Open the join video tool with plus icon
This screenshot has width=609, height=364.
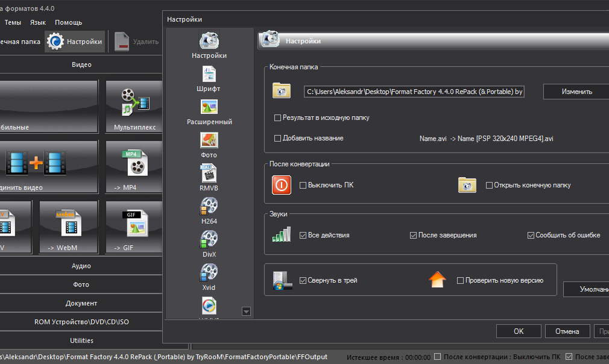click(49, 167)
